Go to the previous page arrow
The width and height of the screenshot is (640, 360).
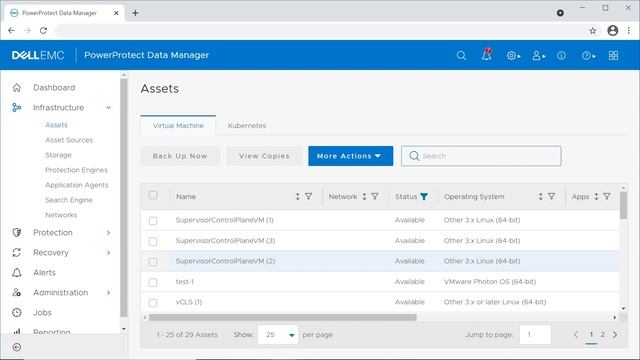tap(576, 335)
